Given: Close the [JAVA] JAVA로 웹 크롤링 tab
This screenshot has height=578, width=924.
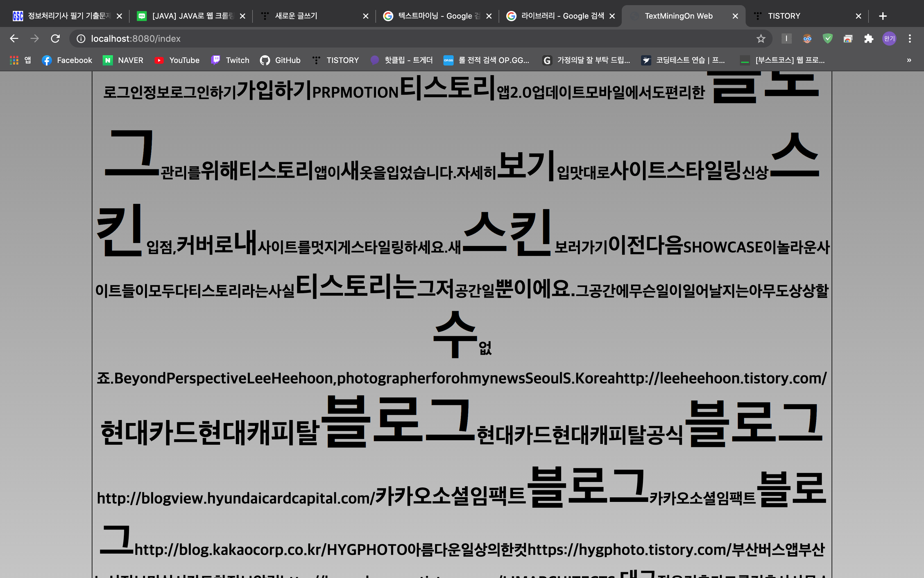Looking at the screenshot, I should click(x=243, y=16).
